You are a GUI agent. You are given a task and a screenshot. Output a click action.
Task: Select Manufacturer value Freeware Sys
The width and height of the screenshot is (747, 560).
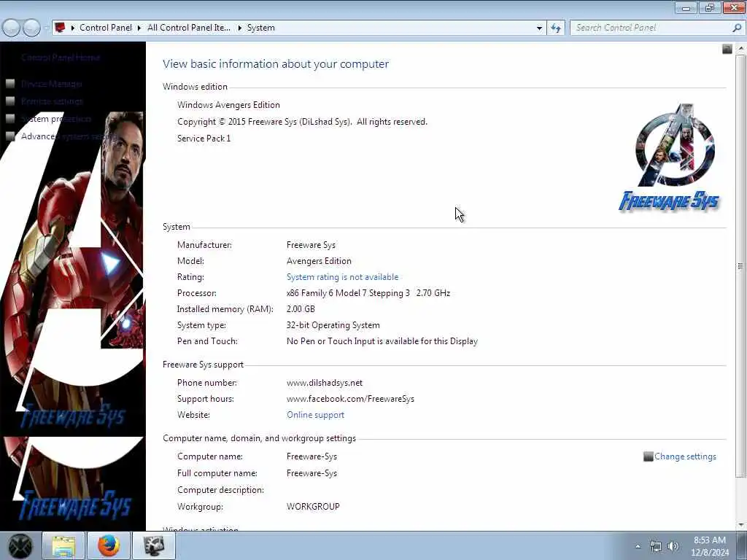(311, 245)
